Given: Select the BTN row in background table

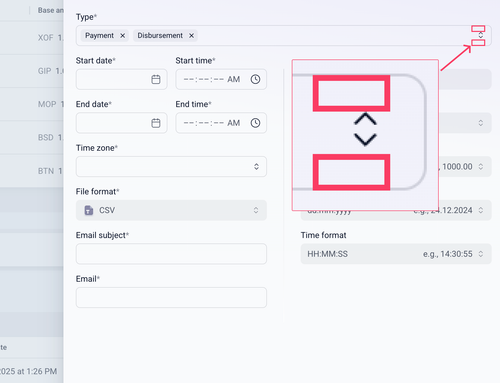Looking at the screenshot, I should coord(32,171).
